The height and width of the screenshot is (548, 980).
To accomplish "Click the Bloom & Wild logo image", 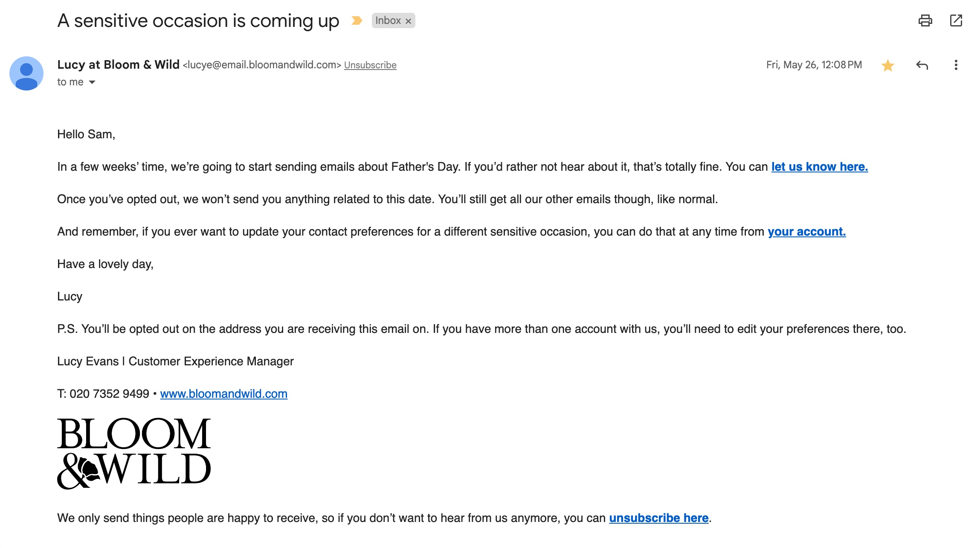I will click(134, 453).
